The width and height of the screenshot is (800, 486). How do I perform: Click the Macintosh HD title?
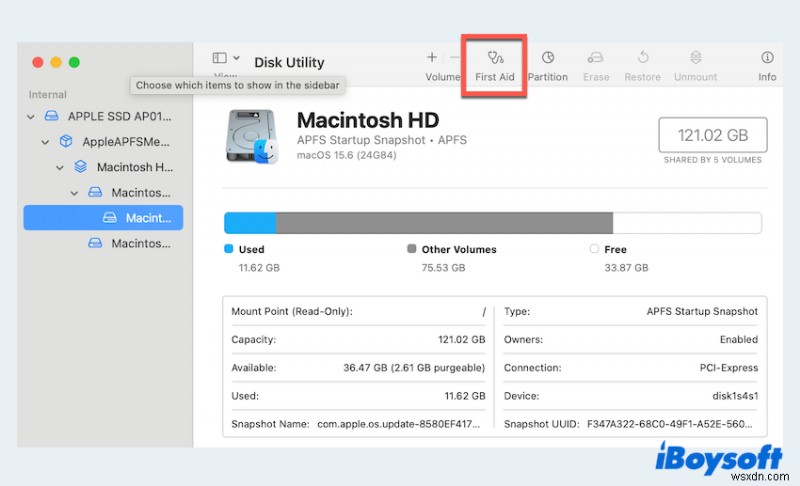(x=368, y=120)
